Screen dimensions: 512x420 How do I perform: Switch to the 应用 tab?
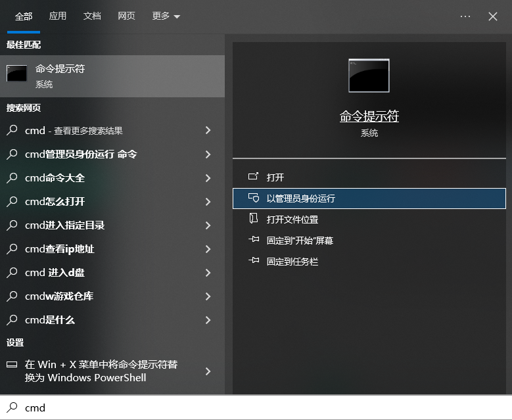pos(58,16)
